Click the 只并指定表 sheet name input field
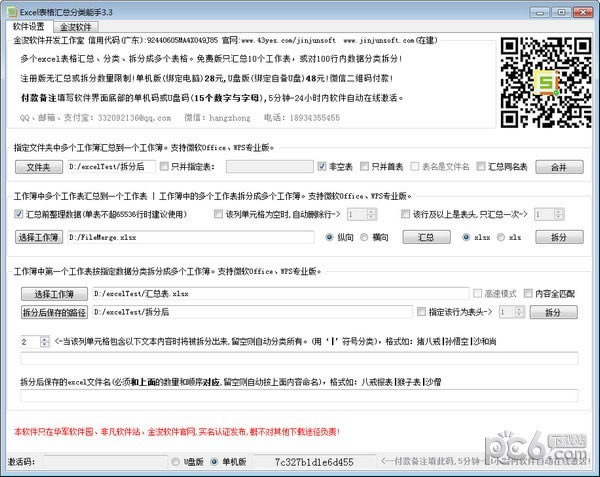The image size is (600, 477). point(270,167)
